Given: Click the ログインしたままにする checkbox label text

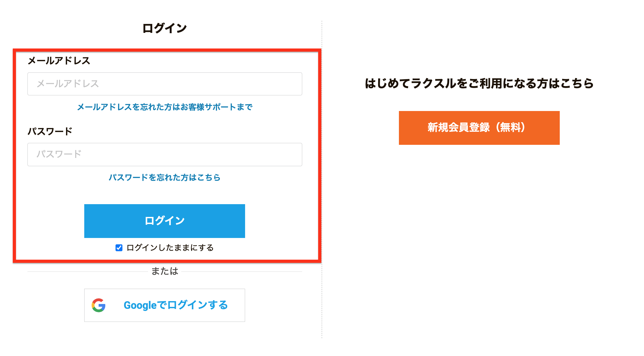Looking at the screenshot, I should point(170,248).
